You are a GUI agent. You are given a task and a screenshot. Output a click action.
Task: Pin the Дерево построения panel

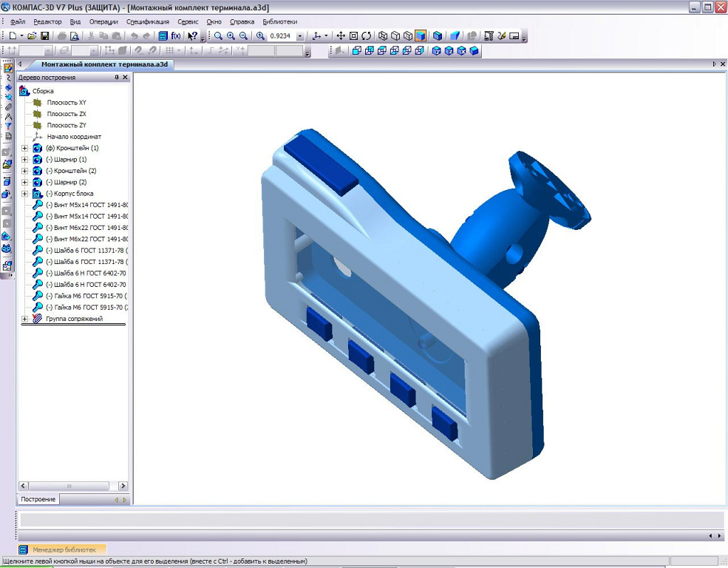tap(116, 78)
